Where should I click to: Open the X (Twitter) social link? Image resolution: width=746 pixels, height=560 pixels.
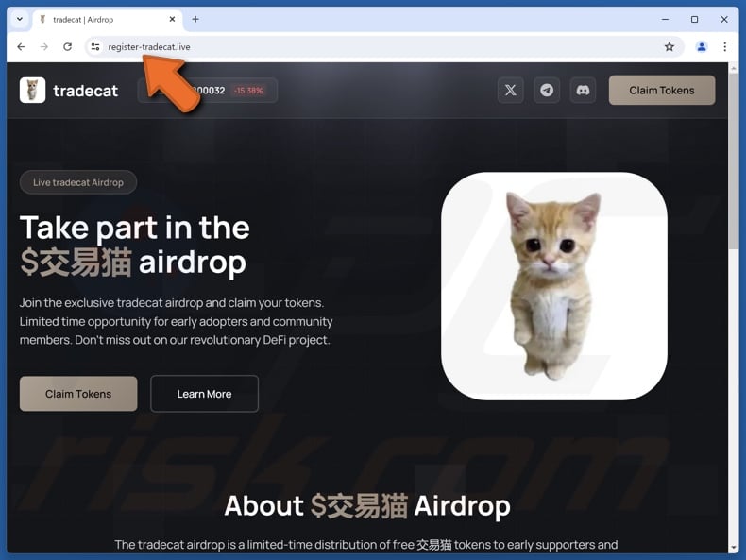point(511,91)
